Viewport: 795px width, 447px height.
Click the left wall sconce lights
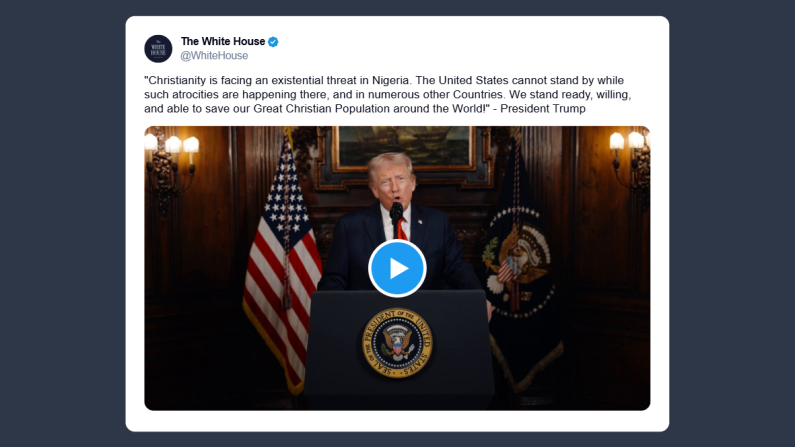click(171, 165)
